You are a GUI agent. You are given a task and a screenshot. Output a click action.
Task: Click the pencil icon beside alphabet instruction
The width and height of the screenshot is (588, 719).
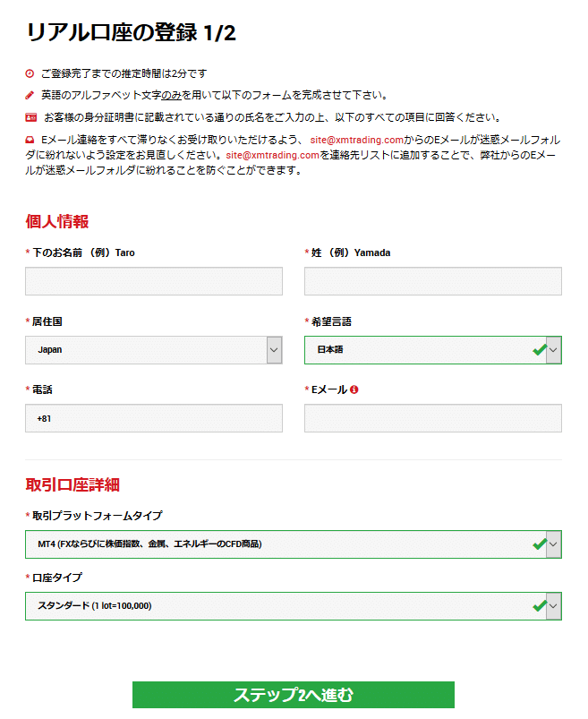(30, 95)
